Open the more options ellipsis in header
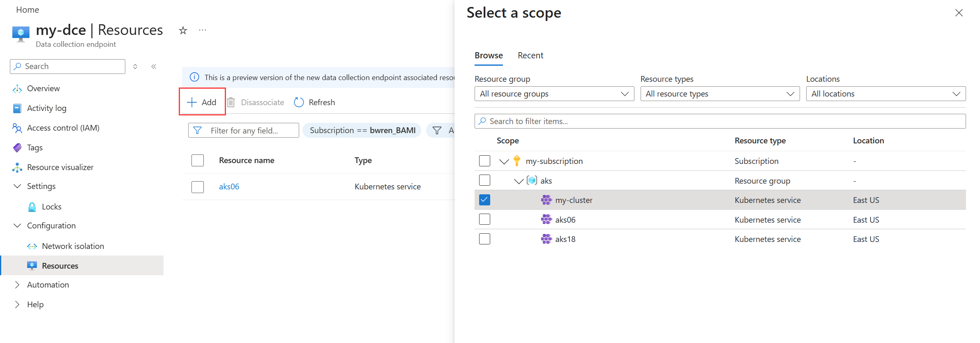This screenshot has width=980, height=343. coord(203,30)
